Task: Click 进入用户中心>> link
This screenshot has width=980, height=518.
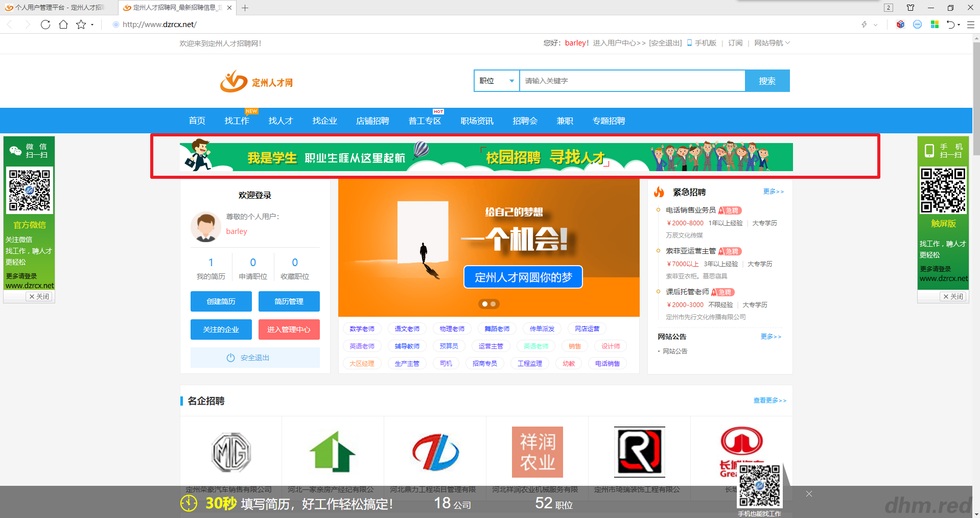Action: tap(619, 43)
